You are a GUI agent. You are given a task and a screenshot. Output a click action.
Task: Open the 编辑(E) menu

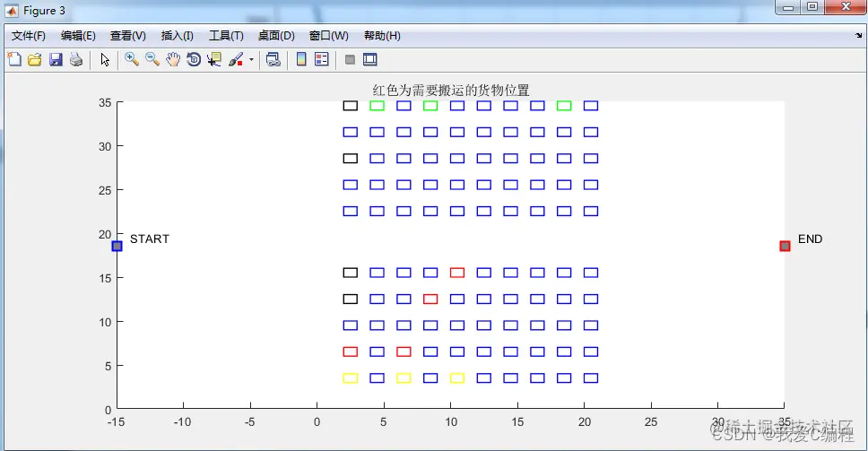[78, 35]
